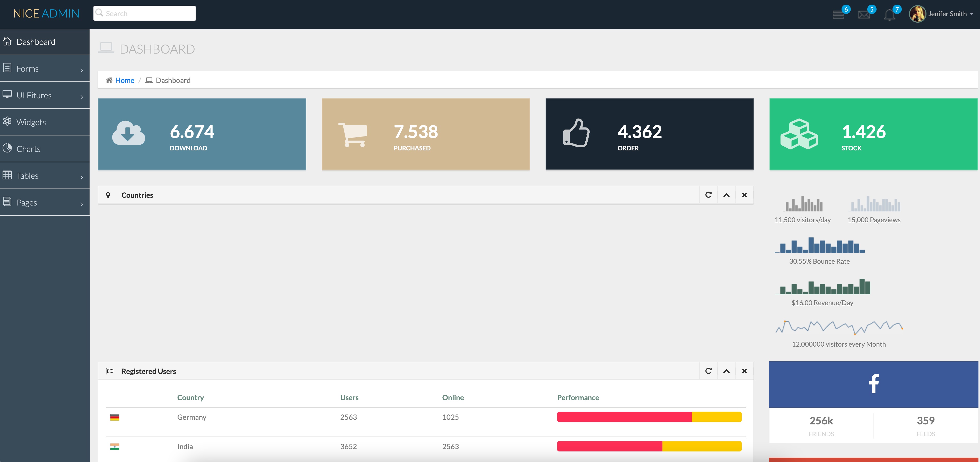This screenshot has width=980, height=462.
Task: Click the shopping cart Purchased icon
Action: tap(353, 134)
